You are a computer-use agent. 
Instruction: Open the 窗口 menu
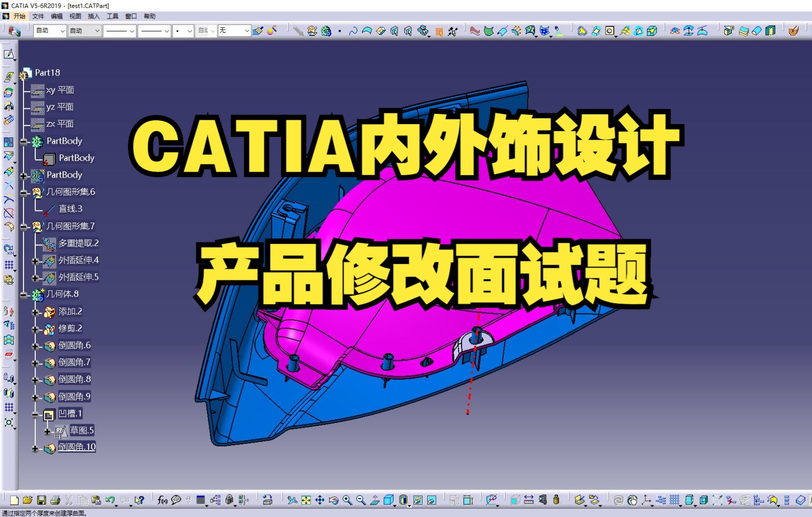point(131,16)
